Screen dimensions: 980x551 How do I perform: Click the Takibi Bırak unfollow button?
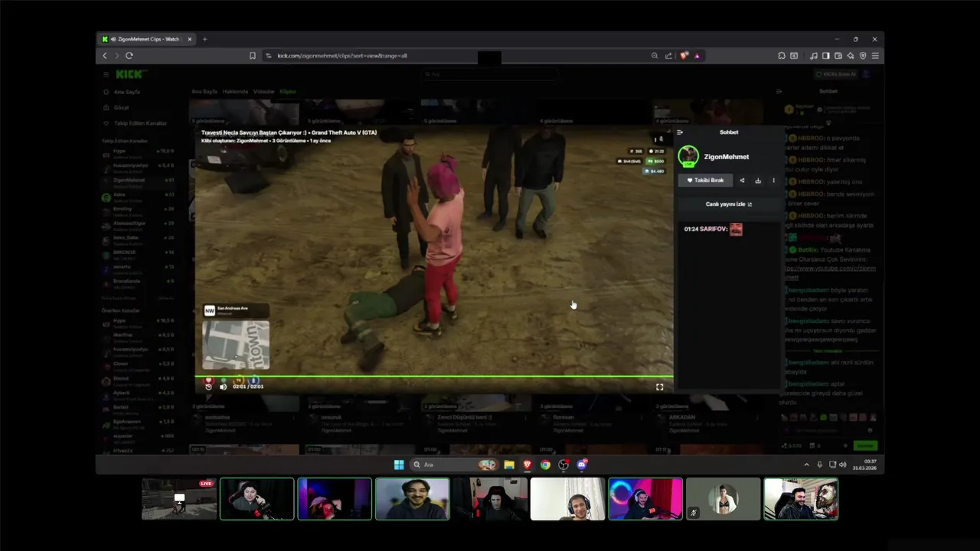pos(705,181)
